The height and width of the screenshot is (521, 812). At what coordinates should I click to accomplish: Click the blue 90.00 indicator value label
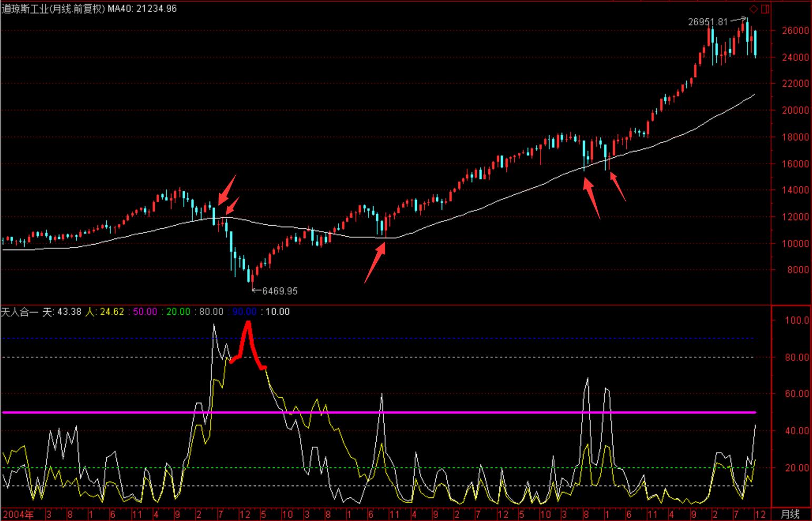pyautogui.click(x=244, y=312)
